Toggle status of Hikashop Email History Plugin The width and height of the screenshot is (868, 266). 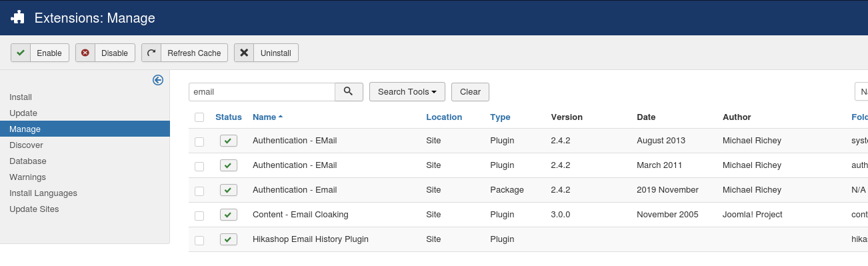click(x=229, y=239)
